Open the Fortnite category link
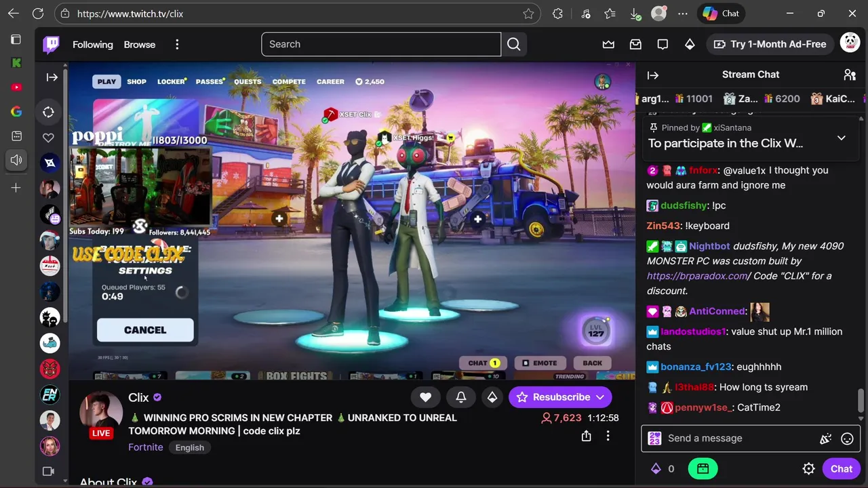 (x=146, y=447)
